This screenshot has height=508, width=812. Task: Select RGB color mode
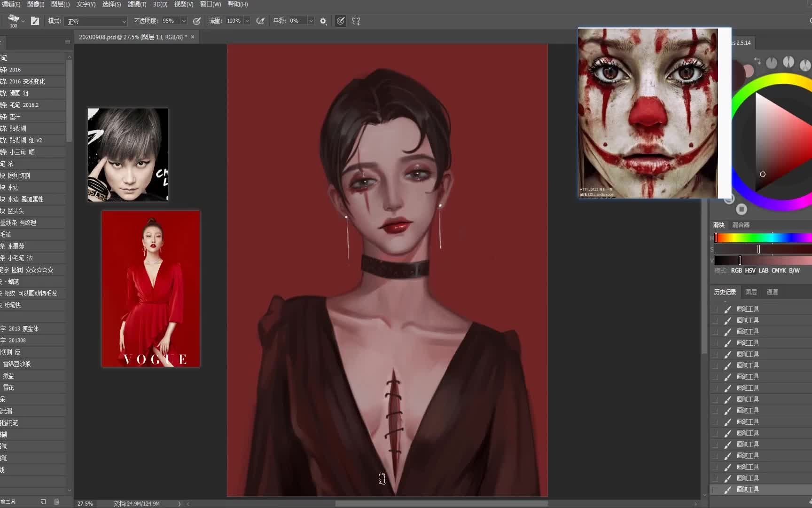(736, 270)
